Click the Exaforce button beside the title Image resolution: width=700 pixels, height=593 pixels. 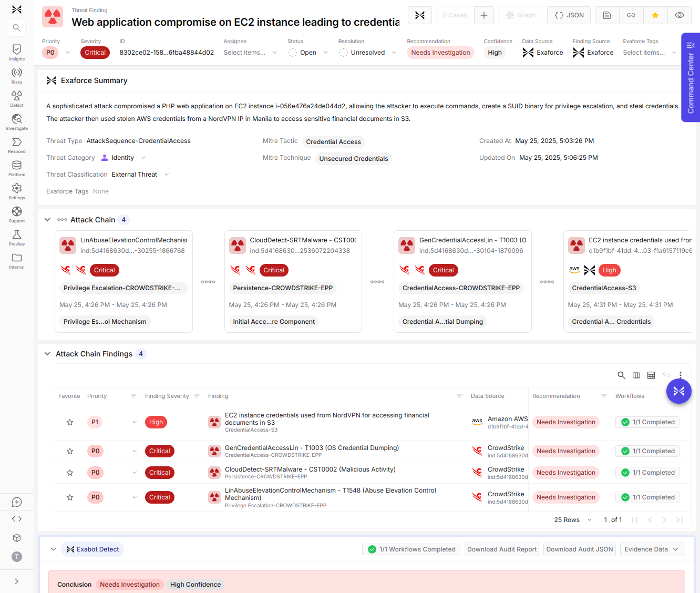pos(420,15)
